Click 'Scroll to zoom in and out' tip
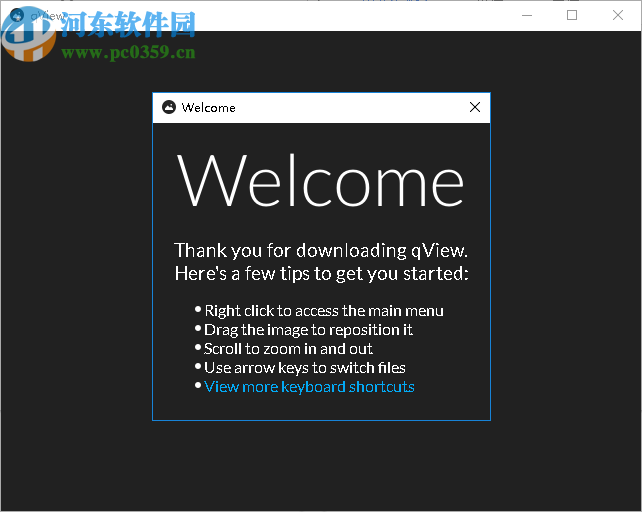Viewport: 642px width, 512px height. click(288, 349)
